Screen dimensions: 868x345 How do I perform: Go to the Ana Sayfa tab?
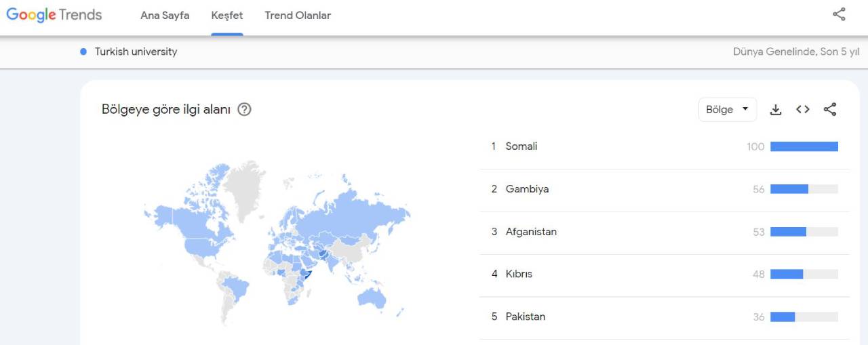(x=165, y=15)
